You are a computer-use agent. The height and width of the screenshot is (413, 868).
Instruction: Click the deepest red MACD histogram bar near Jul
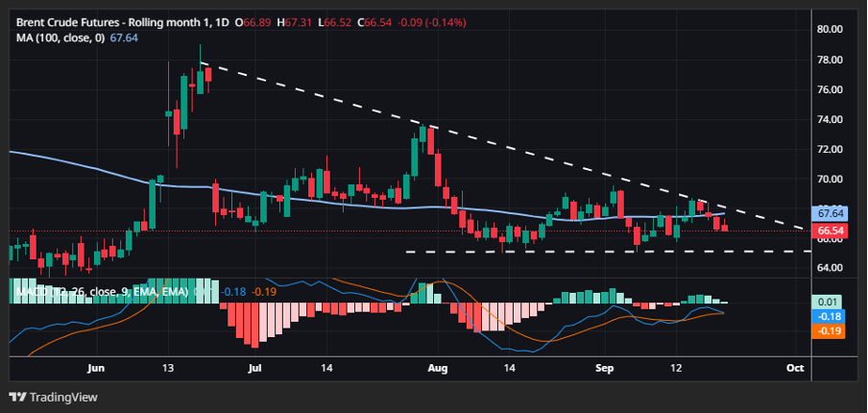click(253, 325)
